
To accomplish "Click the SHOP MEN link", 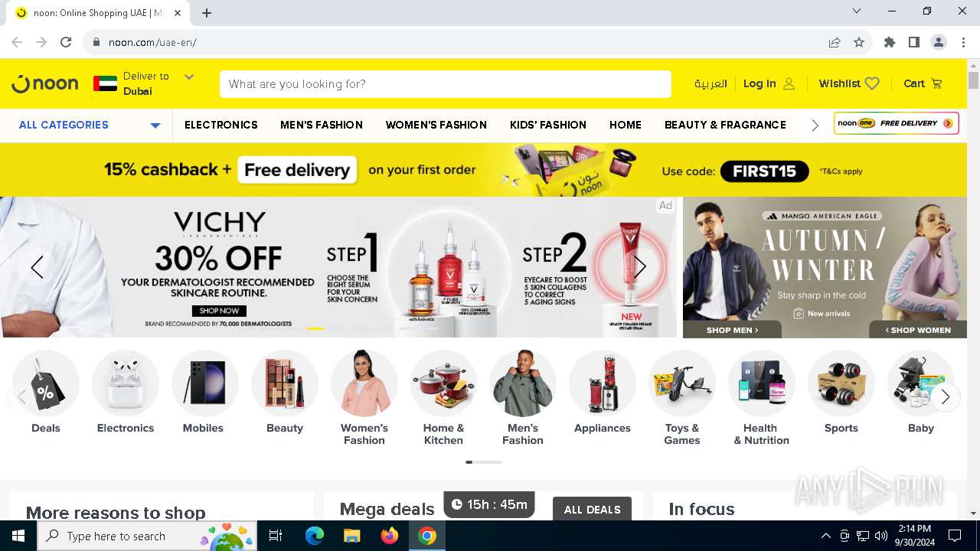I will click(x=732, y=330).
